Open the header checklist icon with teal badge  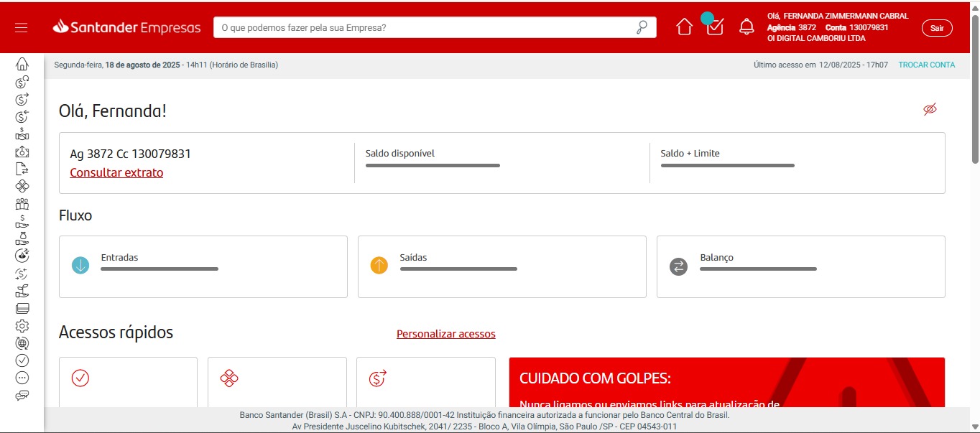pyautogui.click(x=714, y=25)
